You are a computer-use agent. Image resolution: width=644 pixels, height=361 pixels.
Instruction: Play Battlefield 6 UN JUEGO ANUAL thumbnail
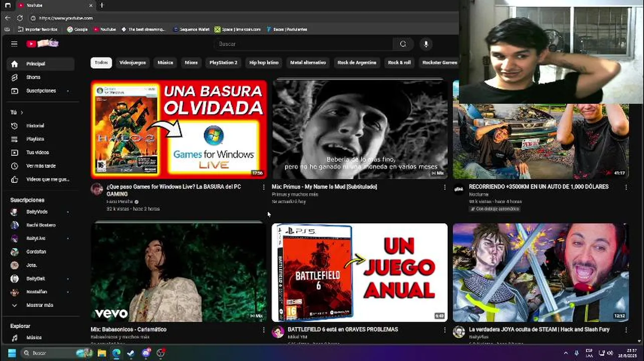coord(360,272)
